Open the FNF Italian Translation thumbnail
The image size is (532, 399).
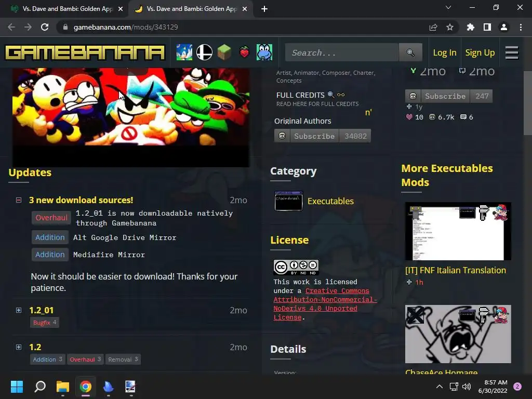(458, 231)
